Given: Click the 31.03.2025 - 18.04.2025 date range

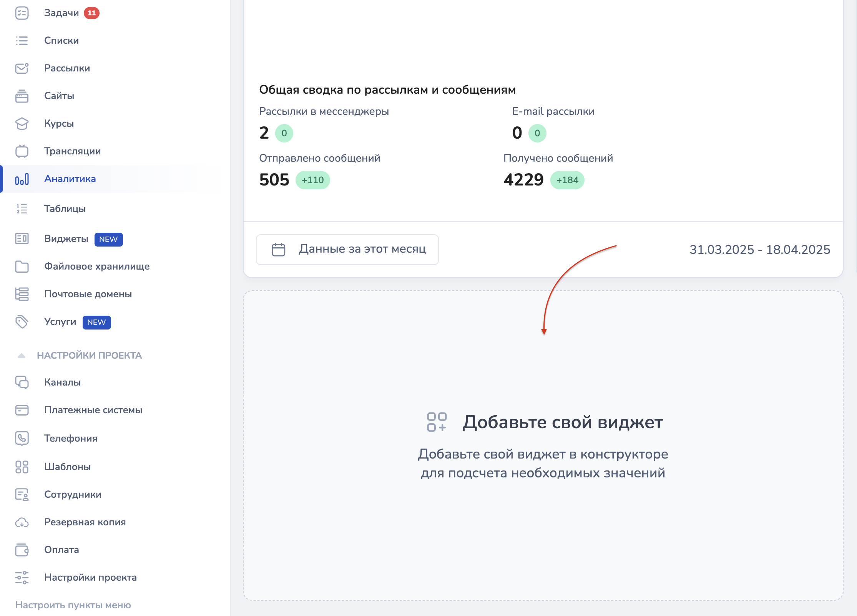Looking at the screenshot, I should pyautogui.click(x=760, y=250).
